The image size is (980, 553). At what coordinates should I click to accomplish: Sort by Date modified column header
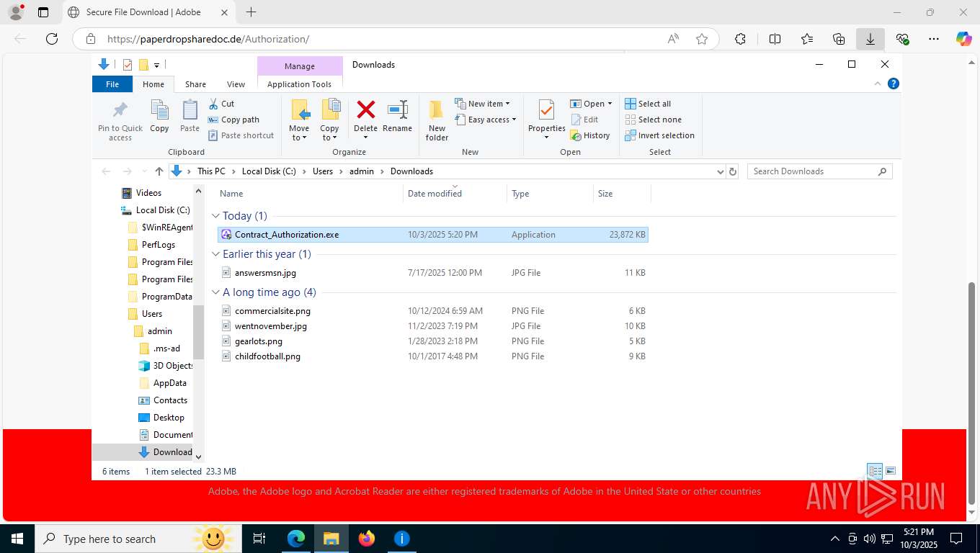(x=454, y=194)
